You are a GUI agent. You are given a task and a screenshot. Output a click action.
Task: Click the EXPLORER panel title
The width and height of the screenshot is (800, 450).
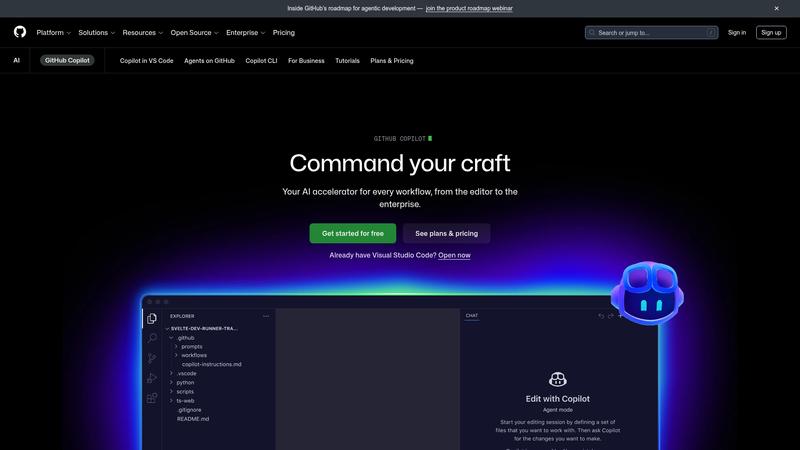pos(182,316)
